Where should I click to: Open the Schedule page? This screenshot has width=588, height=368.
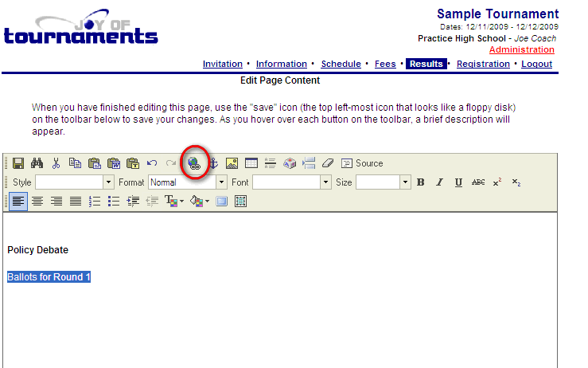click(341, 64)
